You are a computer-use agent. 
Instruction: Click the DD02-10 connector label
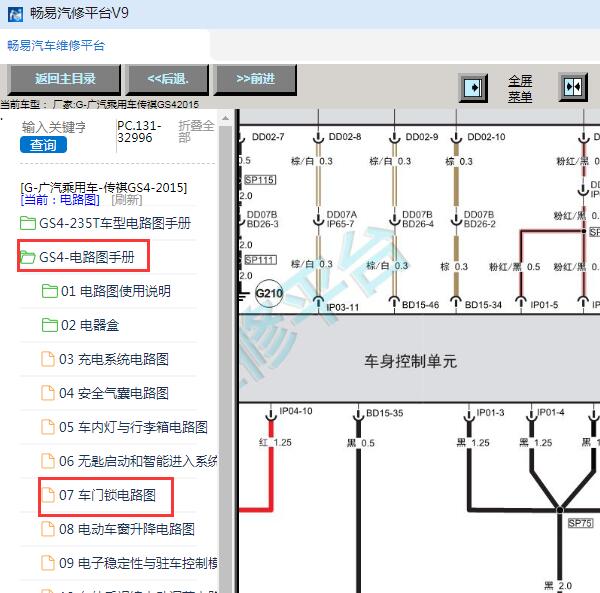coord(486,137)
